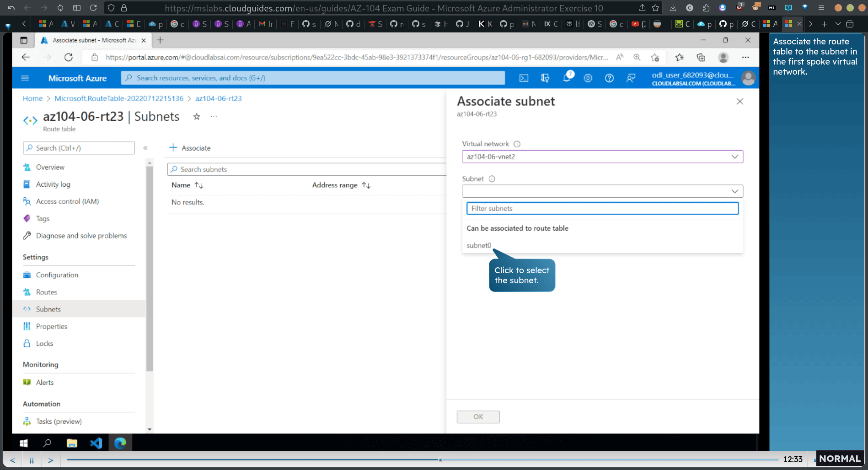Open more options ellipsis beside title
This screenshot has height=470, width=868.
click(x=214, y=117)
